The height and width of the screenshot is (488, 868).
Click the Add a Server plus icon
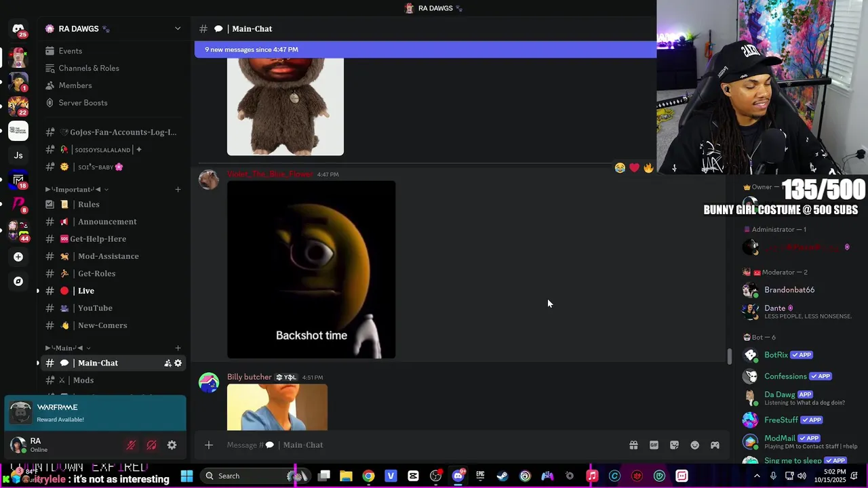[18, 257]
